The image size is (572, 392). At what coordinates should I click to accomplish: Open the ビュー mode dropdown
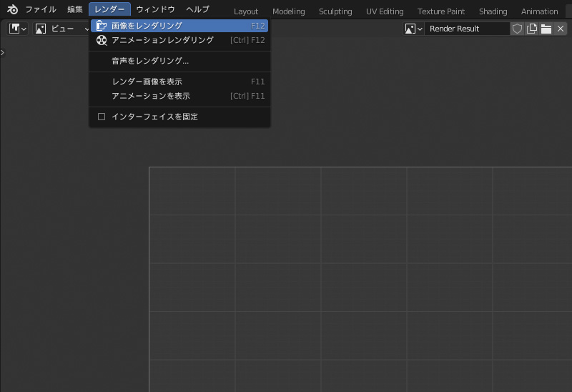[x=61, y=29]
